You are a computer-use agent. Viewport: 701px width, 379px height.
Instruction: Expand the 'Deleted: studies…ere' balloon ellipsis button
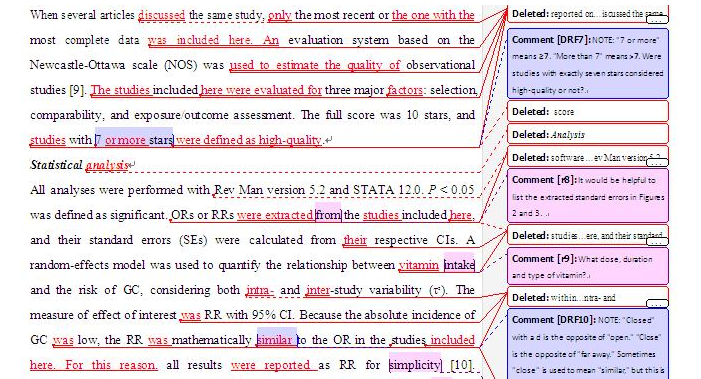coord(657,241)
